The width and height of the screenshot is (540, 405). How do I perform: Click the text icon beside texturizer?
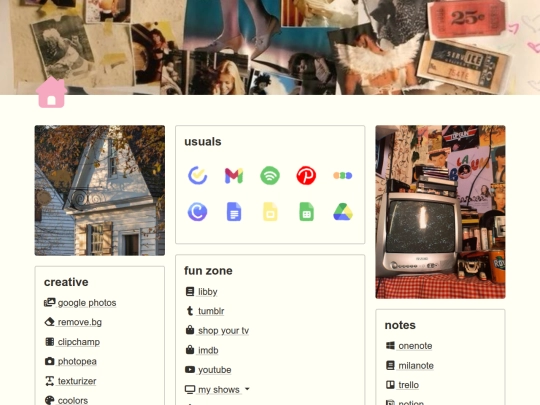(x=50, y=381)
